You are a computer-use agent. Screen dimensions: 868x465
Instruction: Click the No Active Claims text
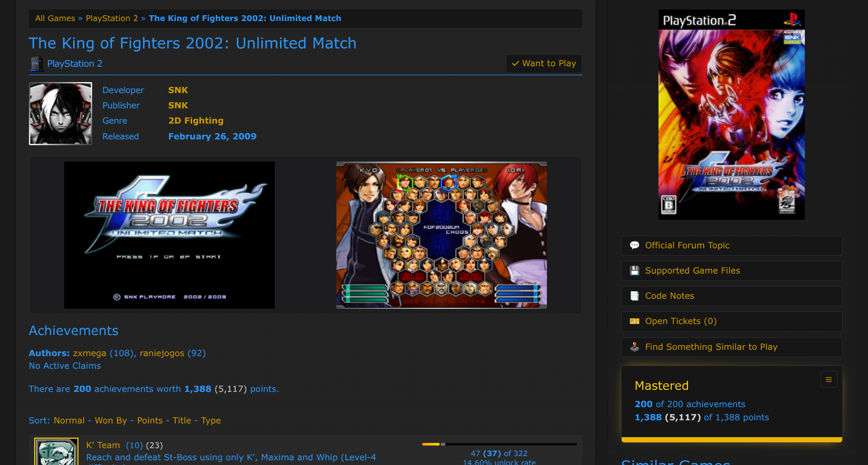click(x=65, y=366)
